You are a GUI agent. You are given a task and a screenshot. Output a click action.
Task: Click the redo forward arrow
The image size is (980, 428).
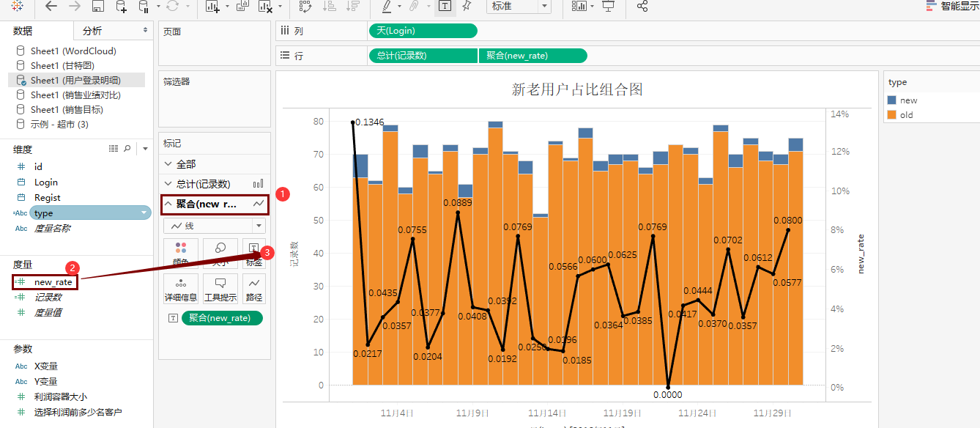(x=74, y=6)
